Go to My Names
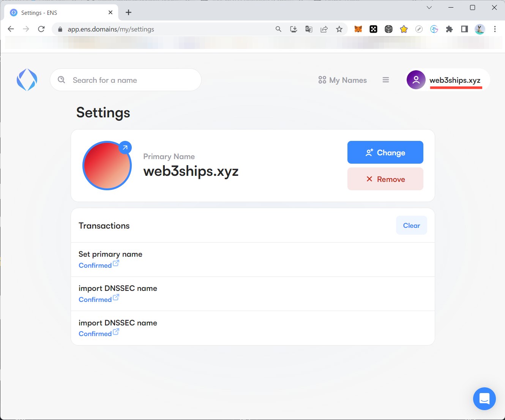The image size is (505, 420). coord(342,80)
